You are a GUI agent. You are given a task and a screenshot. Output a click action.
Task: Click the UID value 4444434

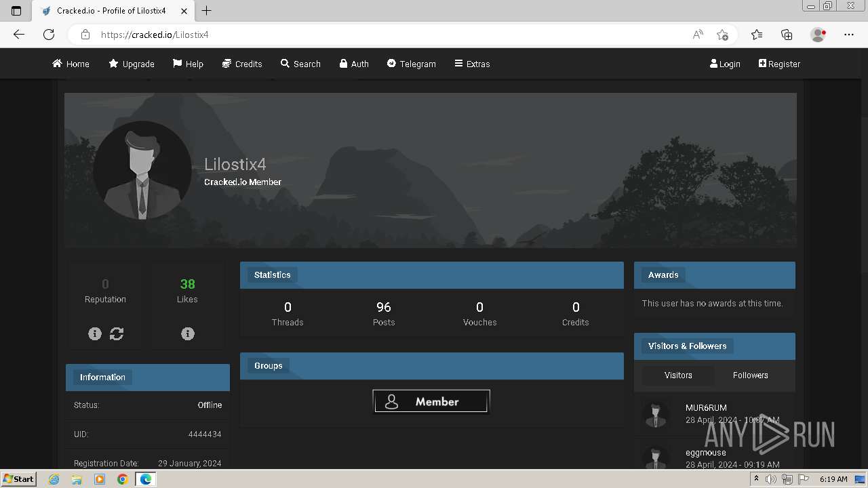click(x=205, y=434)
